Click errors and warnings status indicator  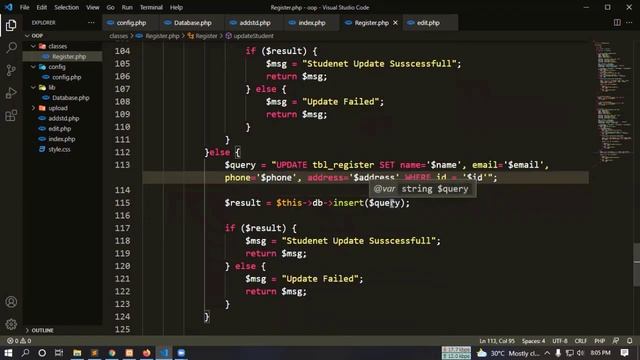coord(19,341)
